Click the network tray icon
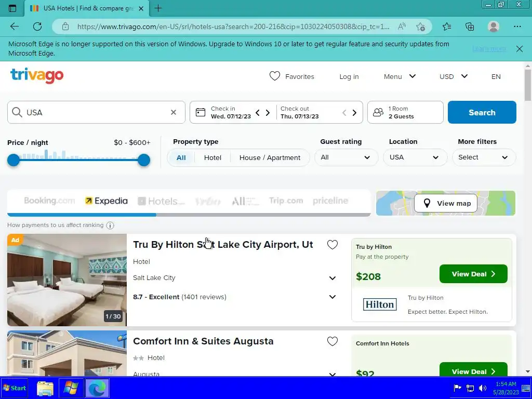 tap(470, 388)
